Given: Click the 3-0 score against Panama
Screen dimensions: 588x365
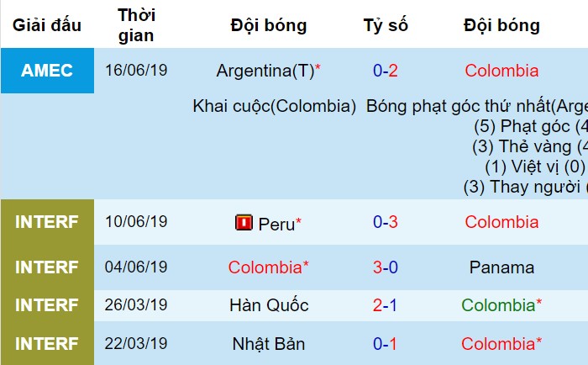Looking at the screenshot, I should (x=385, y=267).
